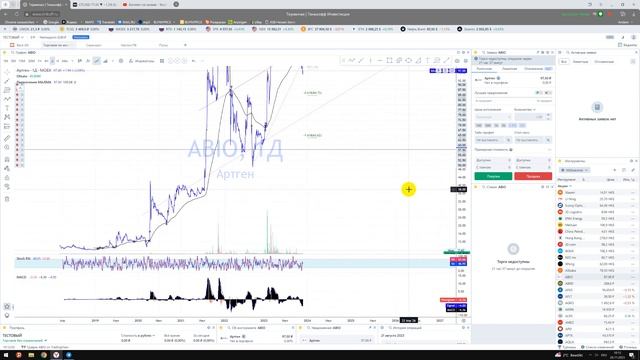Select the trend line drawing tool
The image size is (640, 360).
[7, 81]
